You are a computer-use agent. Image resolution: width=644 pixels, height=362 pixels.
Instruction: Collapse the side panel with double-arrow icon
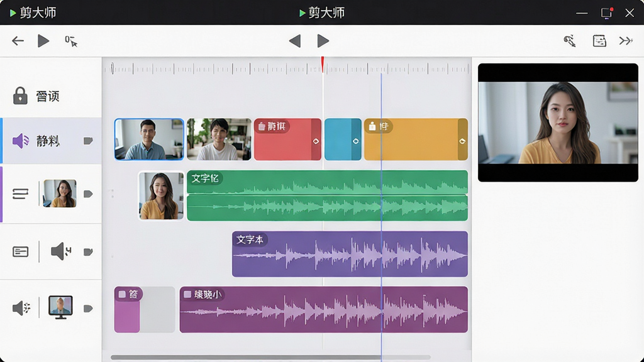(626, 41)
